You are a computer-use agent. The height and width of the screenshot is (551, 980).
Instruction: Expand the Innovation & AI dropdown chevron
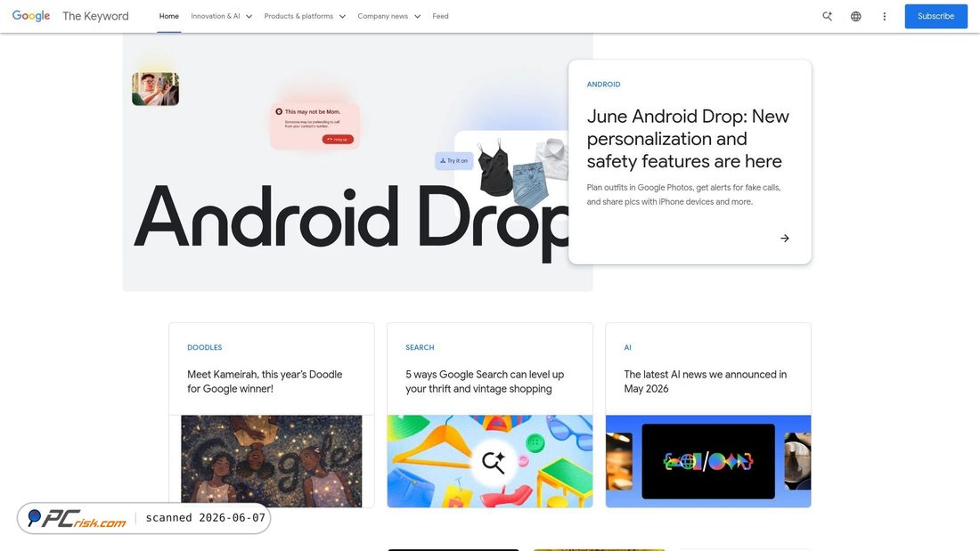[249, 17]
